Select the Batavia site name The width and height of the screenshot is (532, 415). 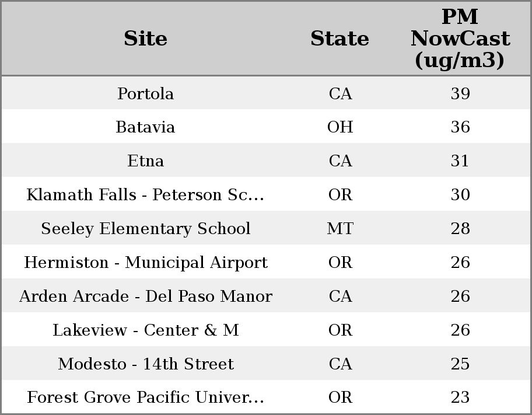pyautogui.click(x=146, y=127)
